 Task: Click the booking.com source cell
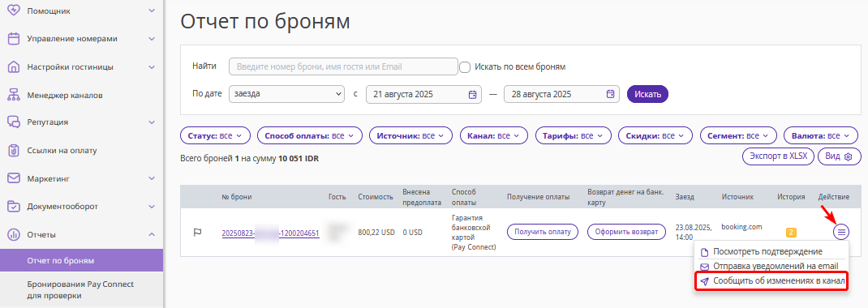click(741, 227)
